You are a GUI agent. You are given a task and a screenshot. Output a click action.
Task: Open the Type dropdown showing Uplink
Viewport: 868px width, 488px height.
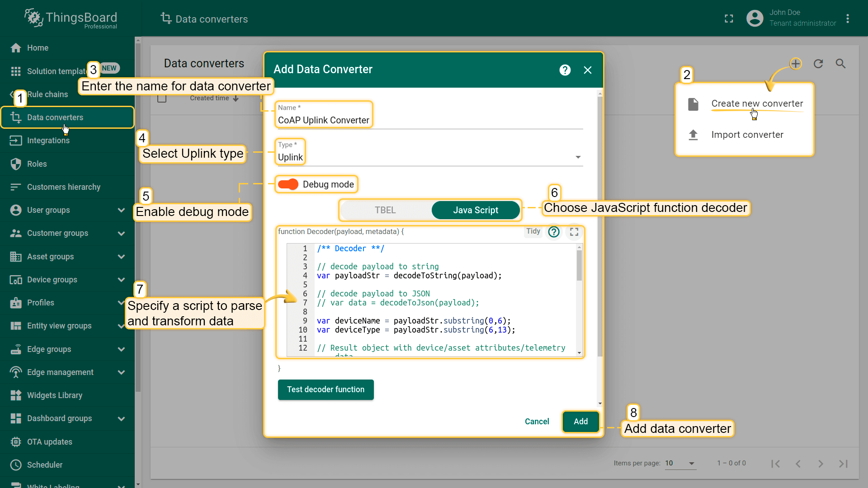click(x=429, y=157)
